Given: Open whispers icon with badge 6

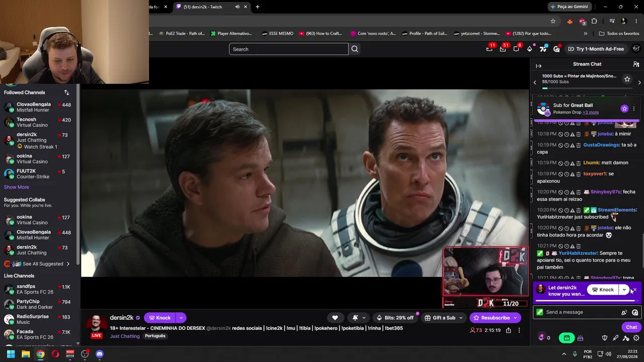Looking at the screenshot, I should 516,49.
